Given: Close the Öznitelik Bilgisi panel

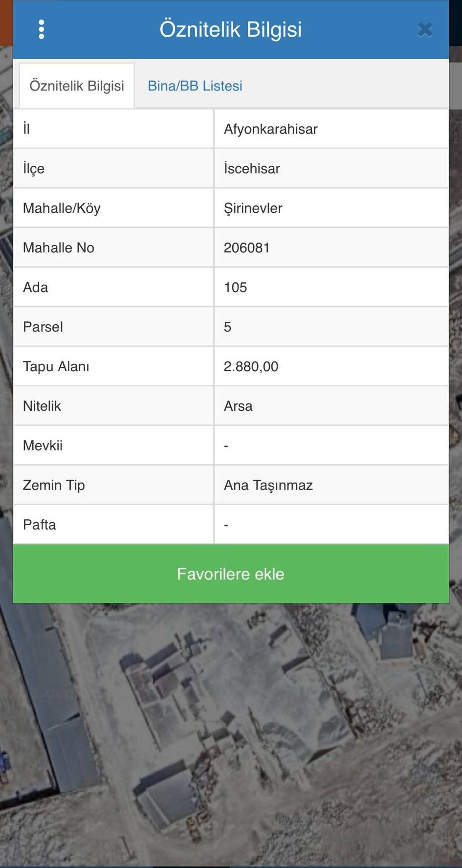Looking at the screenshot, I should [425, 30].
